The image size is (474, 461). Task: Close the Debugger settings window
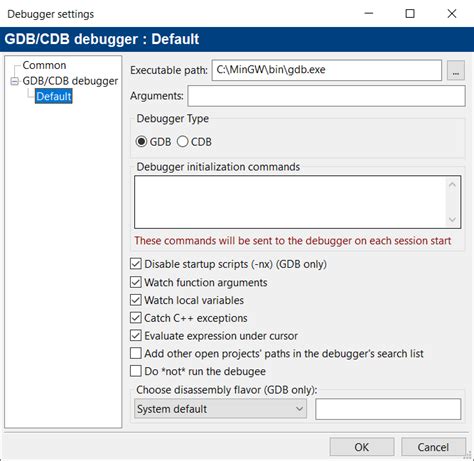tap(452, 13)
